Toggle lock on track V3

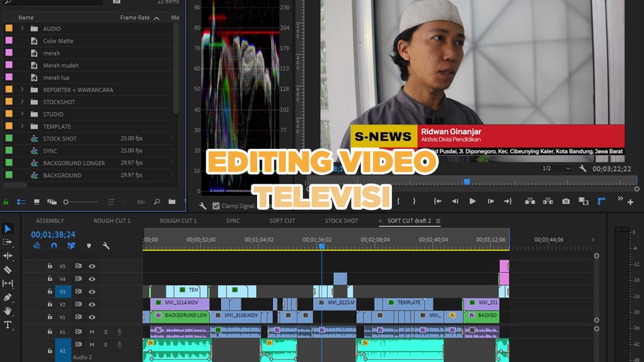click(x=50, y=292)
